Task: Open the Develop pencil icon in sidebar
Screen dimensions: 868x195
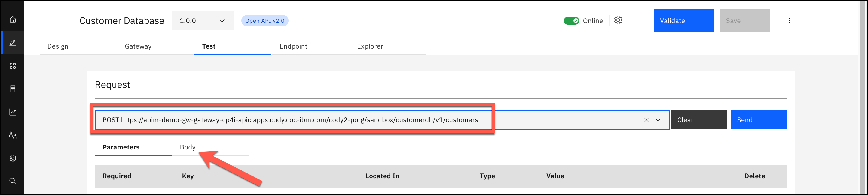Action: click(12, 43)
